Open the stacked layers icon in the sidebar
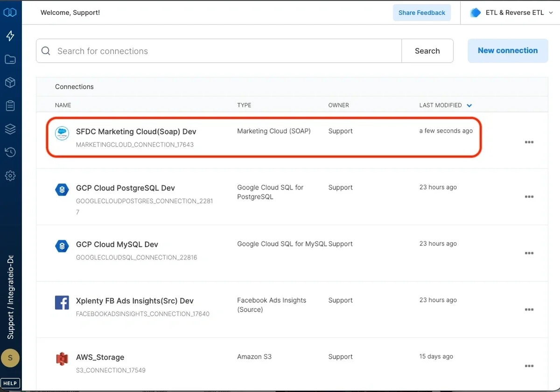The image size is (560, 392). pyautogui.click(x=10, y=129)
